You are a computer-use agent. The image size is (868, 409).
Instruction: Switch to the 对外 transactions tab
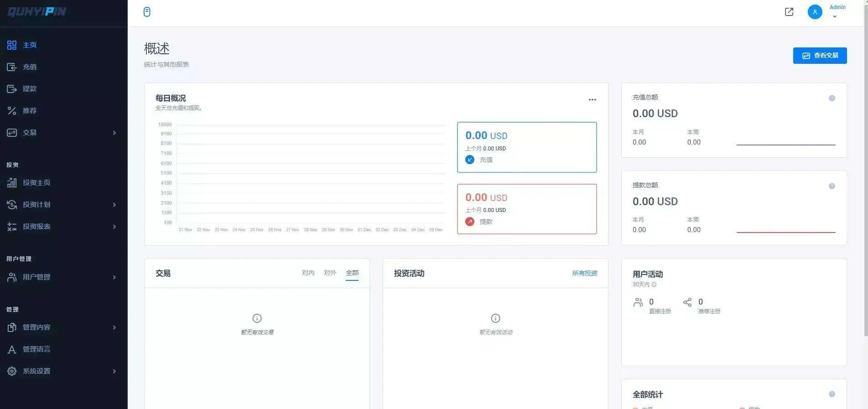(x=330, y=273)
